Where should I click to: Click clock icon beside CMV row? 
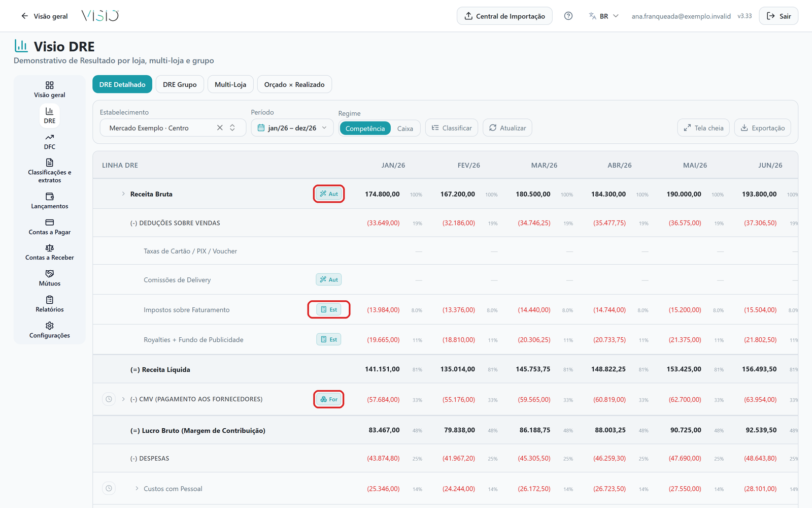coord(109,399)
